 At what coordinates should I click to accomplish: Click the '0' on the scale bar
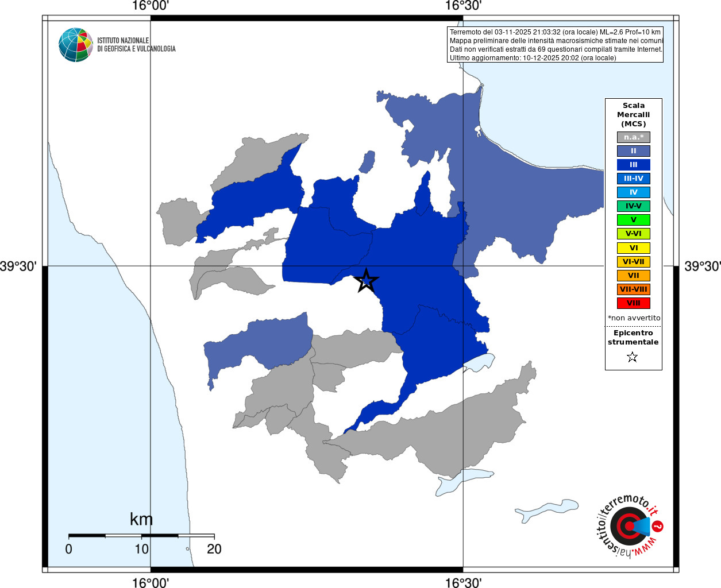point(69,549)
